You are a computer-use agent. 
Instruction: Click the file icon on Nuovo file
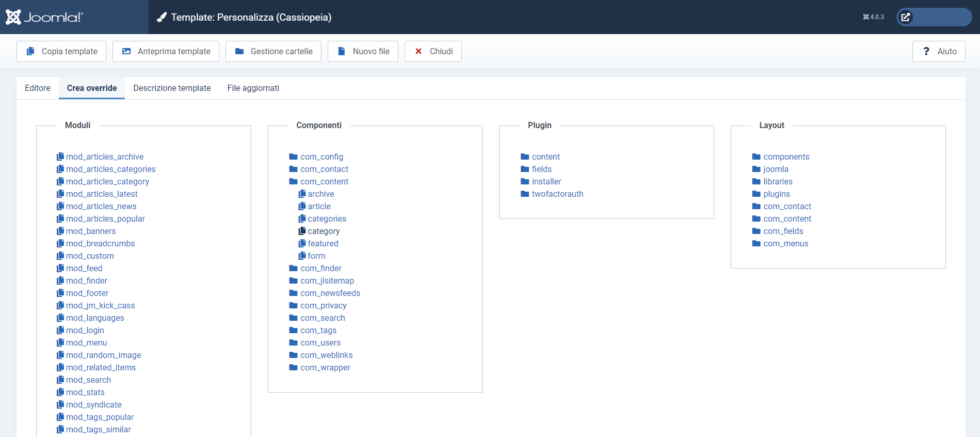(341, 51)
